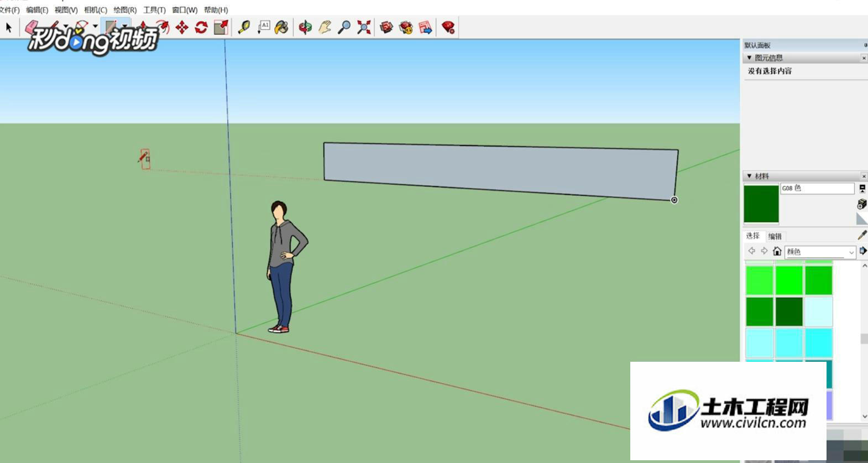The height and width of the screenshot is (463, 868).
Task: Click the Zoom Extents tool
Action: (364, 27)
